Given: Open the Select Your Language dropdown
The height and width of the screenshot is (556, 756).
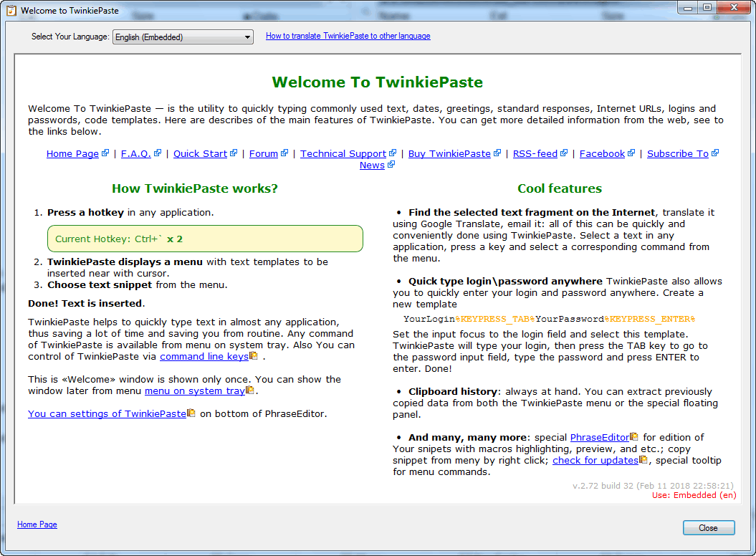Looking at the screenshot, I should coord(183,37).
